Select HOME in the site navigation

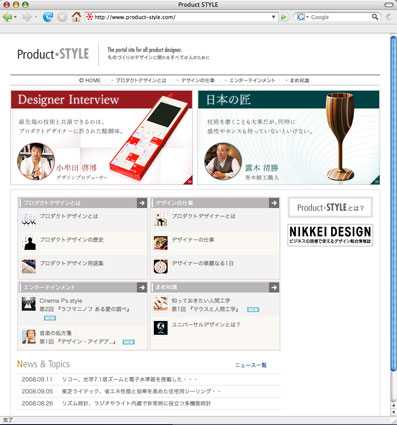click(90, 80)
